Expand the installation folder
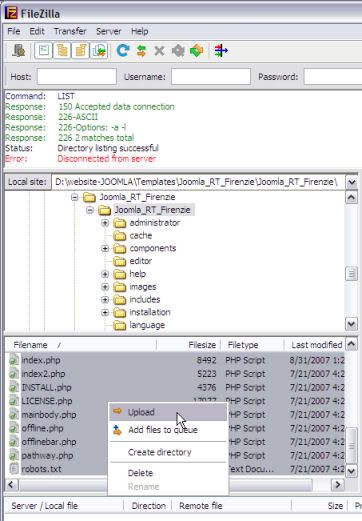The width and height of the screenshot is (362, 521). pyautogui.click(x=105, y=312)
